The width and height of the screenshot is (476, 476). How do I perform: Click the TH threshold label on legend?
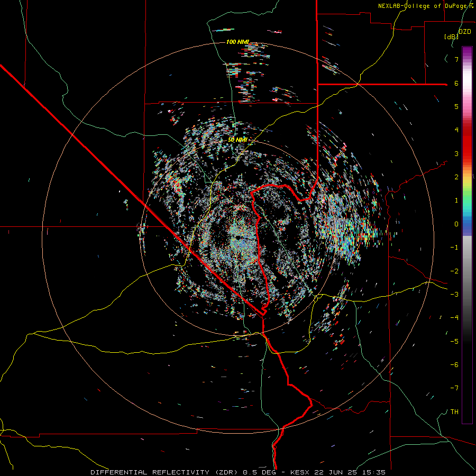pyautogui.click(x=454, y=412)
